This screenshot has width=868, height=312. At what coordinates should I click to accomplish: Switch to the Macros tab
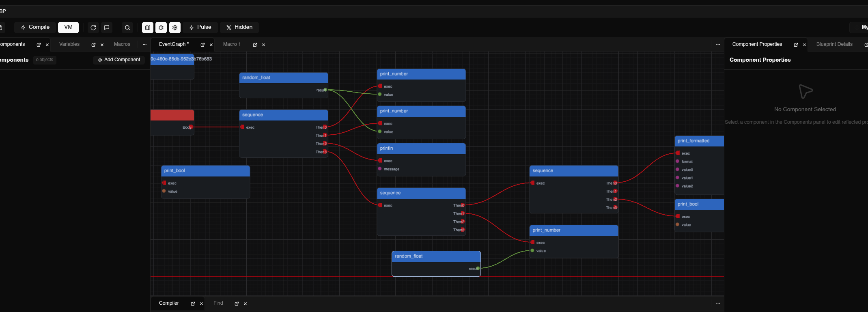point(122,44)
